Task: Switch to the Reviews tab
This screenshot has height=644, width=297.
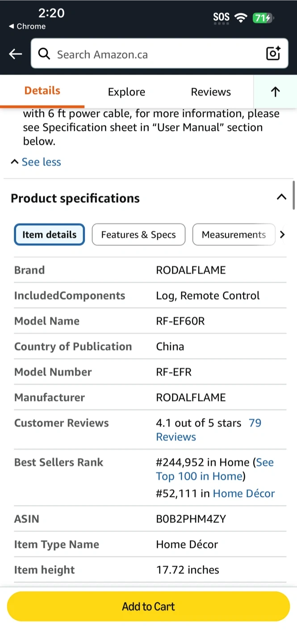Action: pyautogui.click(x=211, y=92)
